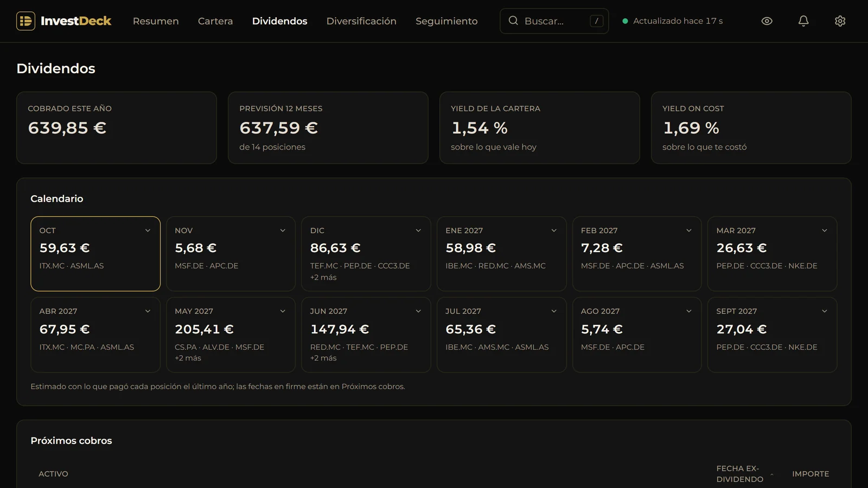Click the Cobrado este año value 639,85 €
The width and height of the screenshot is (868, 488).
67,128
